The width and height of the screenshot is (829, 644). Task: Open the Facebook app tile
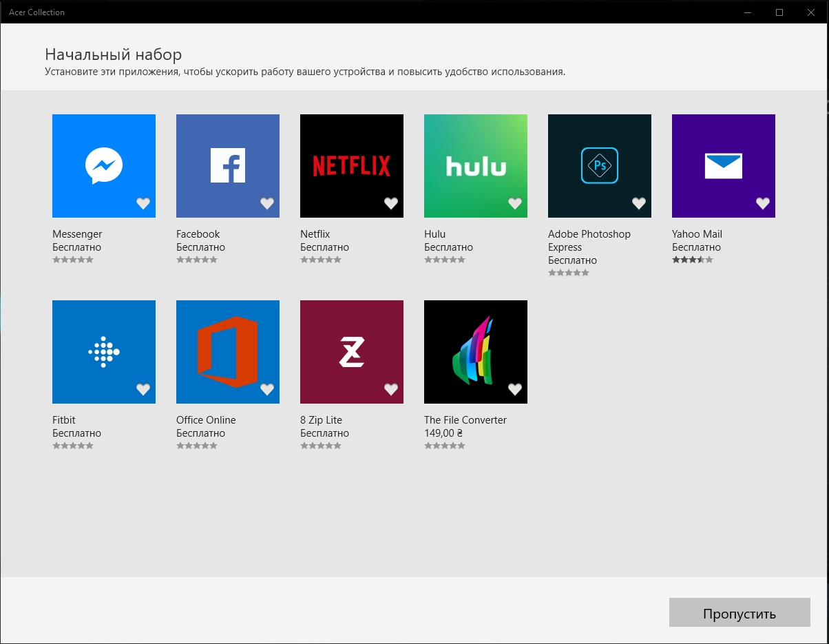[228, 166]
